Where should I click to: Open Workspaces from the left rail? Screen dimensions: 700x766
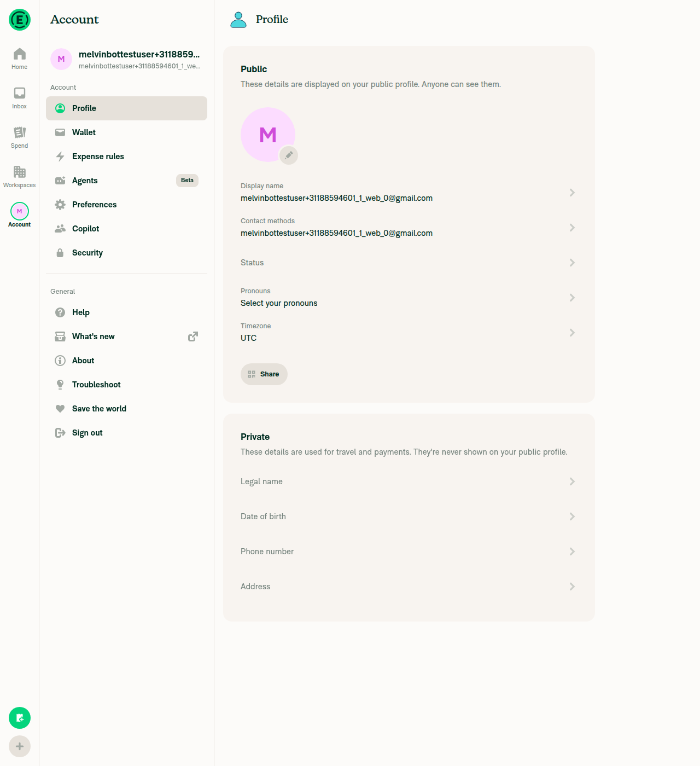point(20,177)
